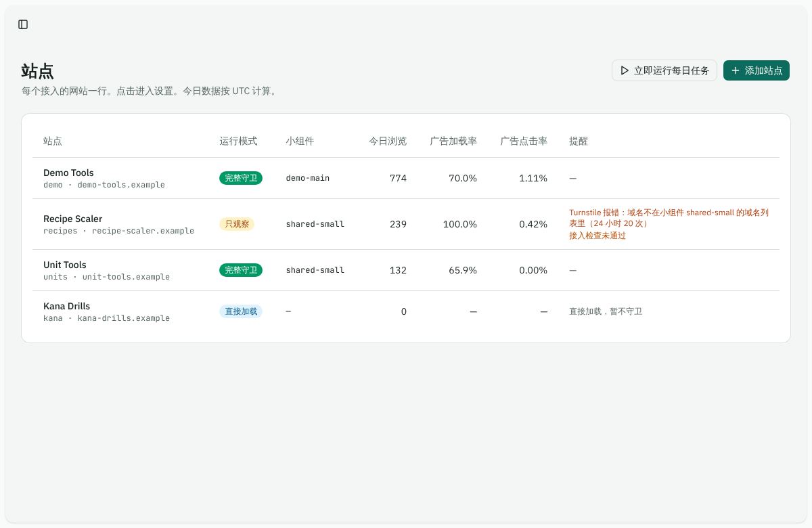This screenshot has width=812, height=528.
Task: Click the 1.11% click rate
Action: coord(533,178)
